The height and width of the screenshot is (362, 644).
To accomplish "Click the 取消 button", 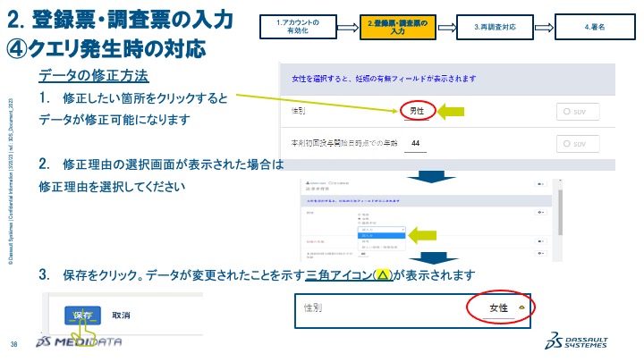I will [121, 316].
